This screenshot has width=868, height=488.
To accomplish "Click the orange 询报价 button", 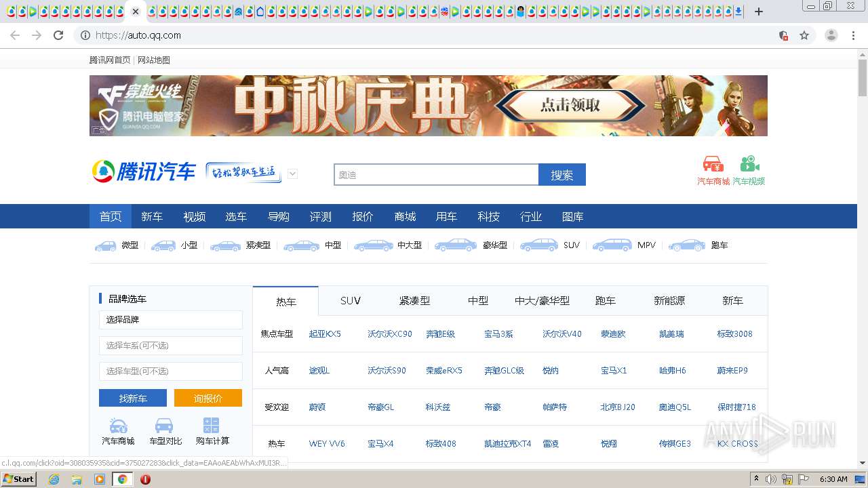I will (208, 398).
